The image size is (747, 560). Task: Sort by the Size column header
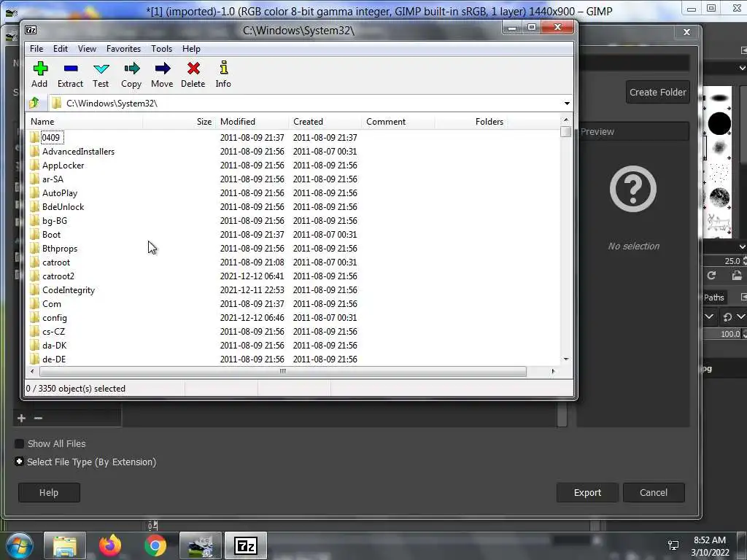coord(179,122)
